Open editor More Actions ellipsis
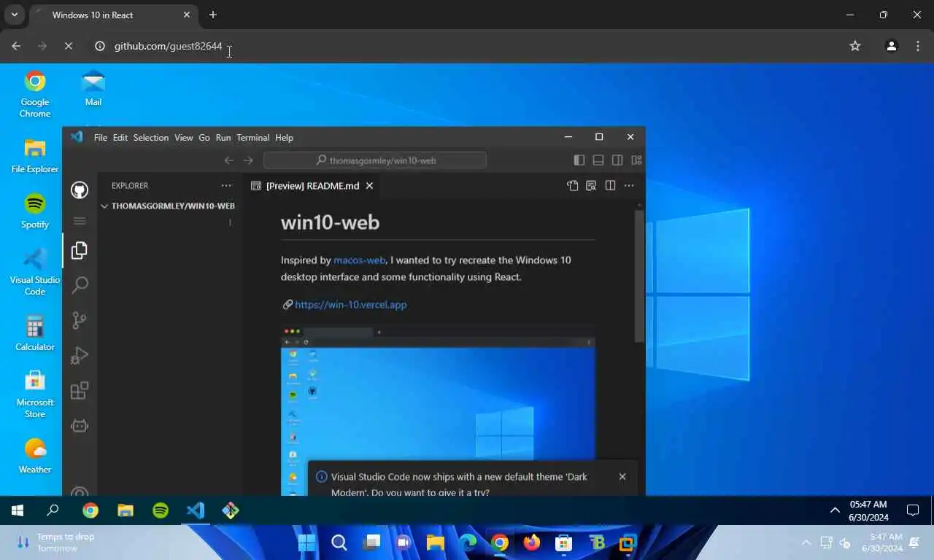Screen dimensions: 934x560 tap(629, 186)
